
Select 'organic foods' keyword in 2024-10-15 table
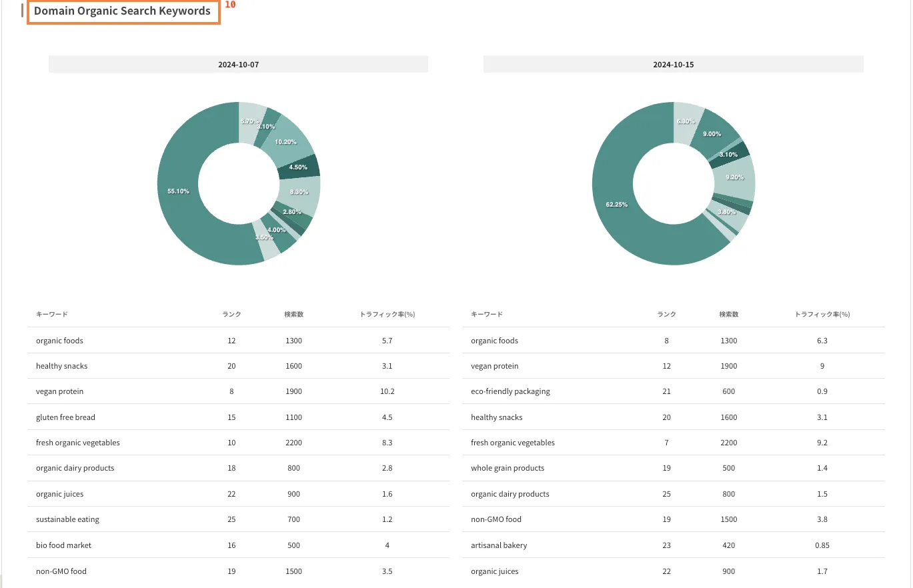494,341
